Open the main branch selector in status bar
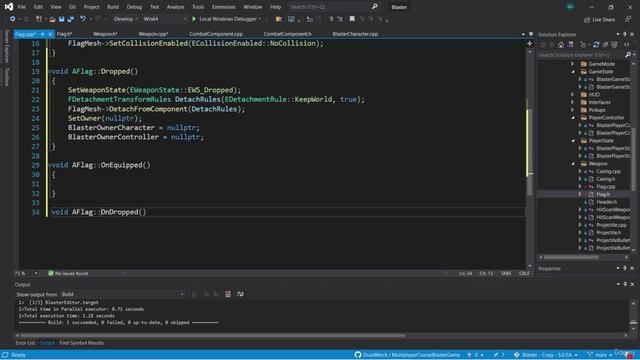Screen dimensions: 640x360 pyautogui.click(x=599, y=355)
